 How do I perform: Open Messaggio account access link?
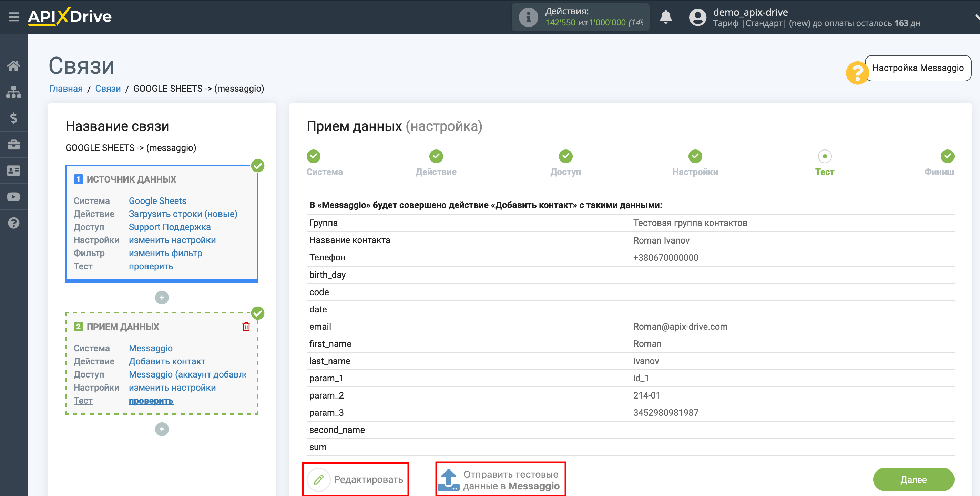[187, 375]
